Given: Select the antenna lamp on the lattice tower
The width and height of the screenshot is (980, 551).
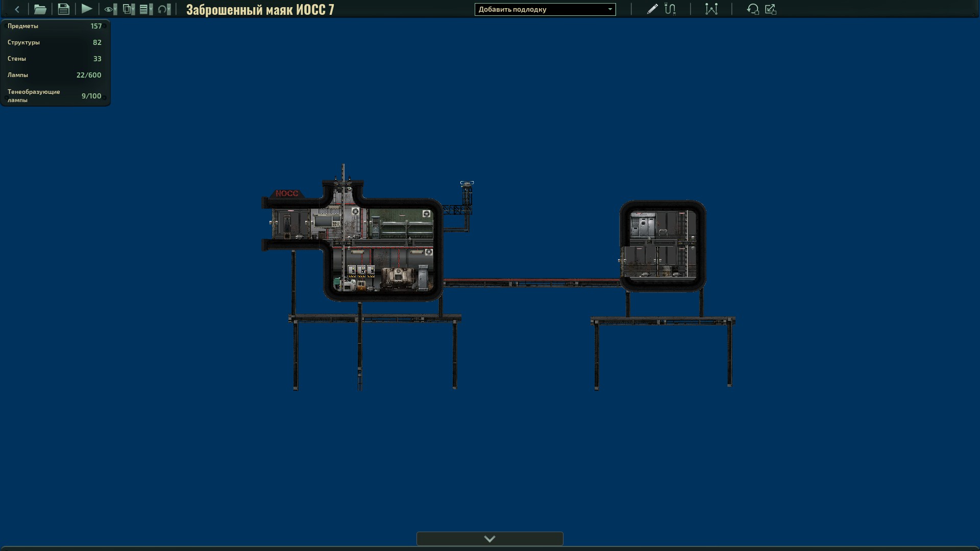Looking at the screenshot, I should (x=467, y=183).
